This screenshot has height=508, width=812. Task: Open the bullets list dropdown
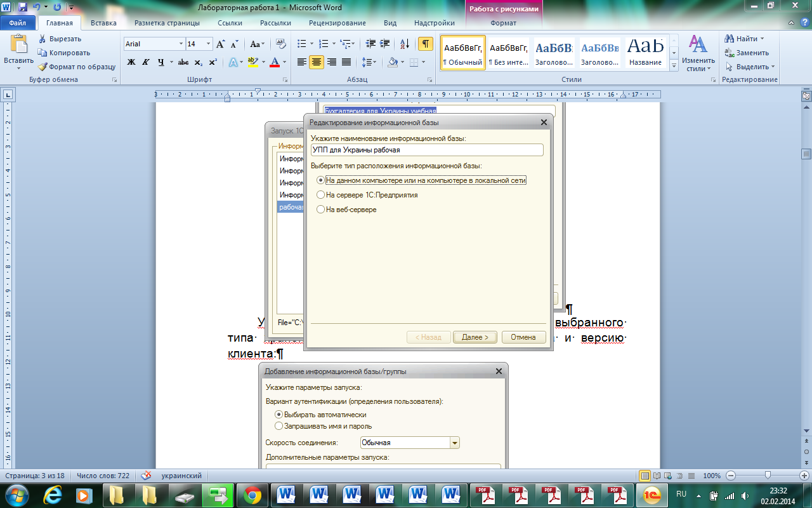click(x=310, y=44)
